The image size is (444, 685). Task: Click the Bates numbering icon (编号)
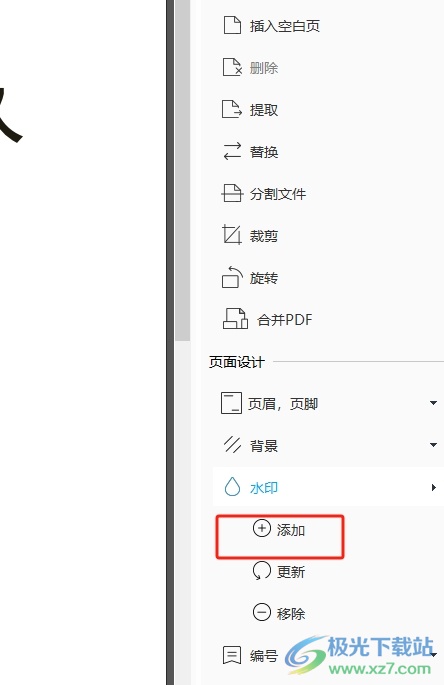pyautogui.click(x=232, y=655)
